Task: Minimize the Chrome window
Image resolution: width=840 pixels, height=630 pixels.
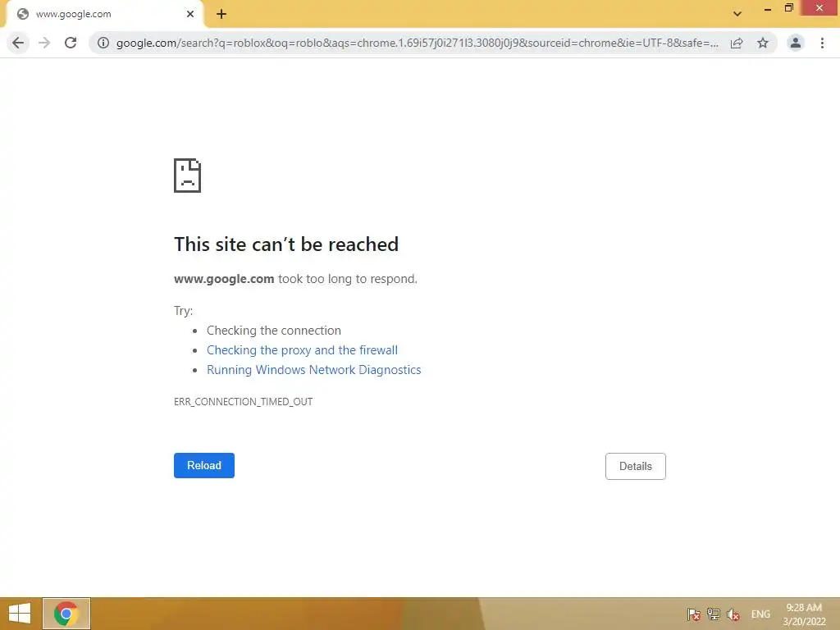Action: (768, 8)
